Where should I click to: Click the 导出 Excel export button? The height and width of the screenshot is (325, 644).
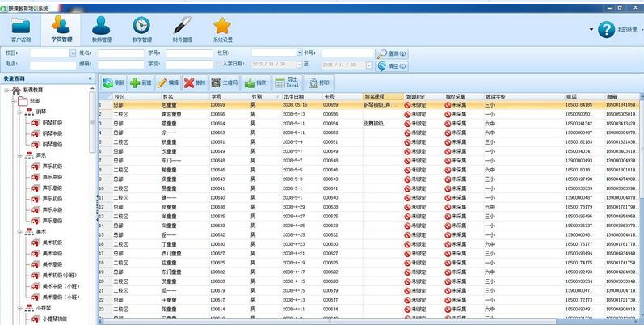click(x=287, y=83)
